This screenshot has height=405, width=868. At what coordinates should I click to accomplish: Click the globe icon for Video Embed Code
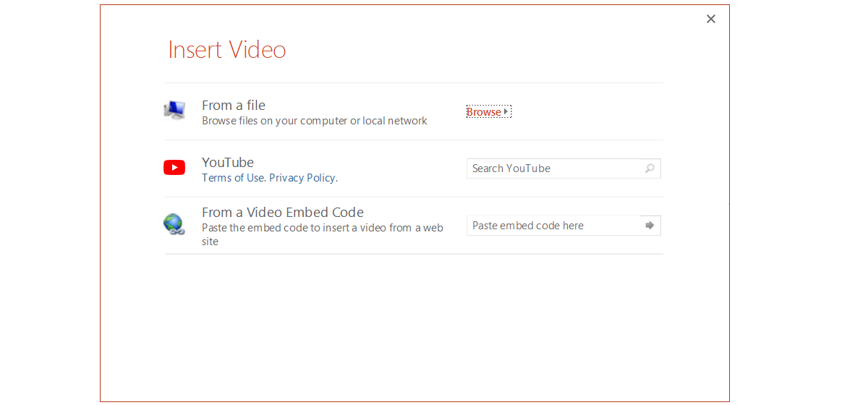click(174, 224)
